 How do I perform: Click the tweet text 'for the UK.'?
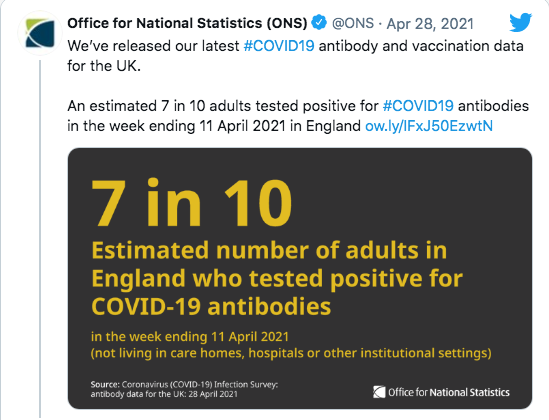point(104,66)
